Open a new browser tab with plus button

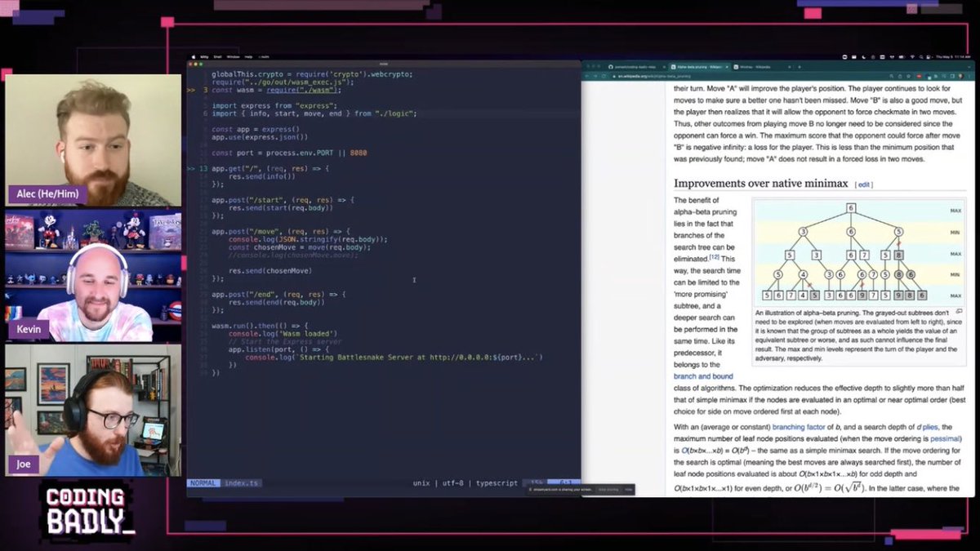(x=800, y=67)
